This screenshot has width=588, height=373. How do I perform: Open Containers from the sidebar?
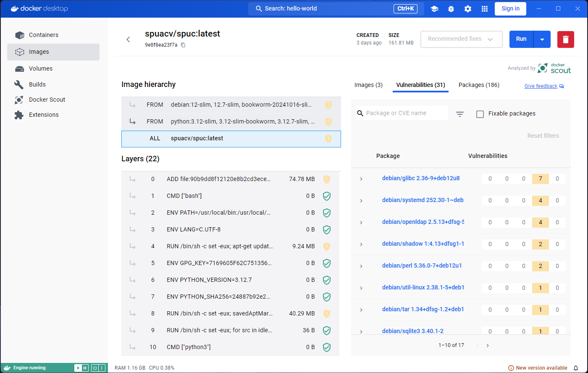point(53,35)
